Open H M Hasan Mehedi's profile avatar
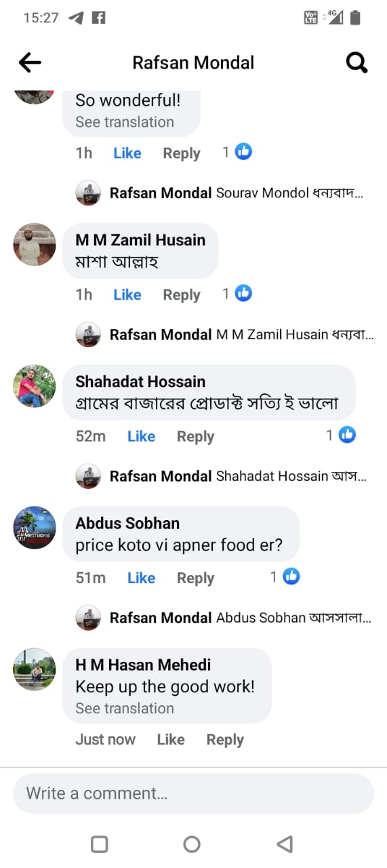 click(x=35, y=669)
